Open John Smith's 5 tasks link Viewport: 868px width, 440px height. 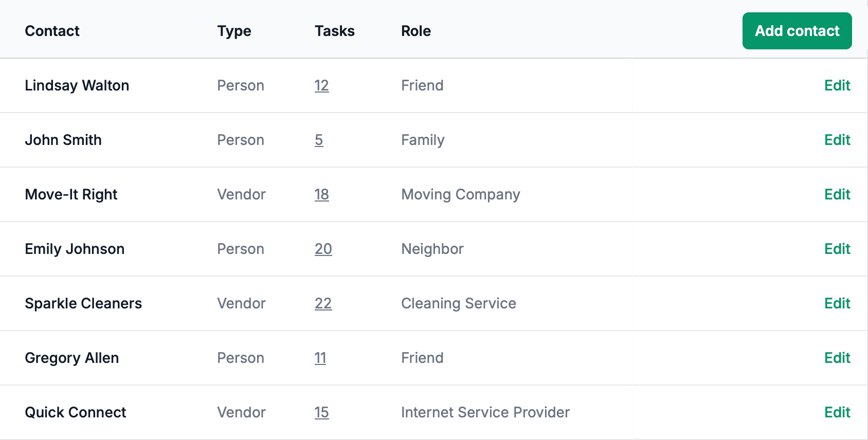319,140
